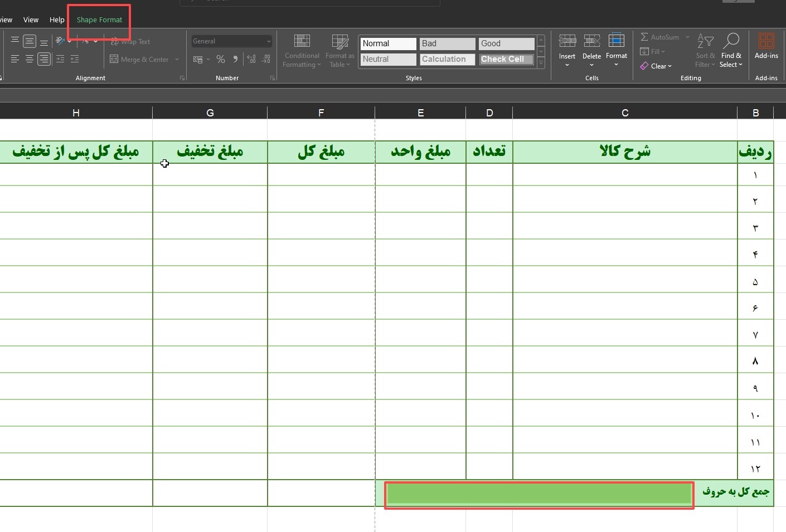This screenshot has height=532, width=786.
Task: Open the Clear dropdown menu
Action: (x=656, y=66)
